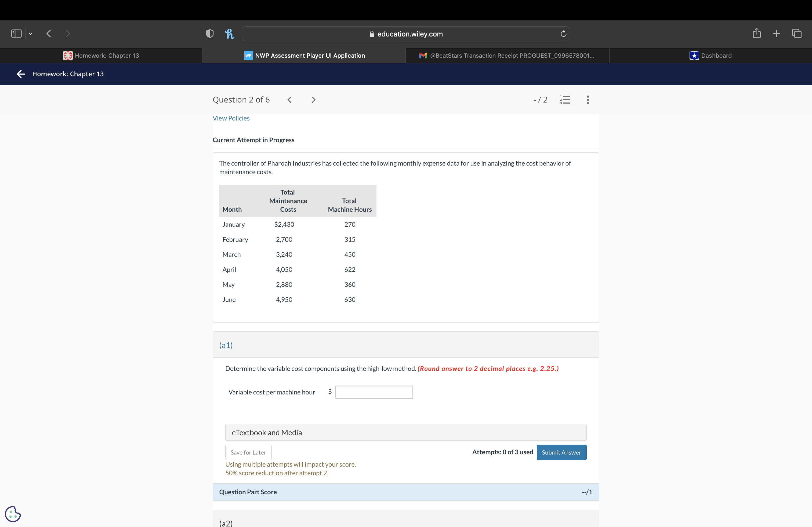Screen dimensions: 812x527
Task: Click the privacy shield icon in address bar
Action: click(x=209, y=33)
